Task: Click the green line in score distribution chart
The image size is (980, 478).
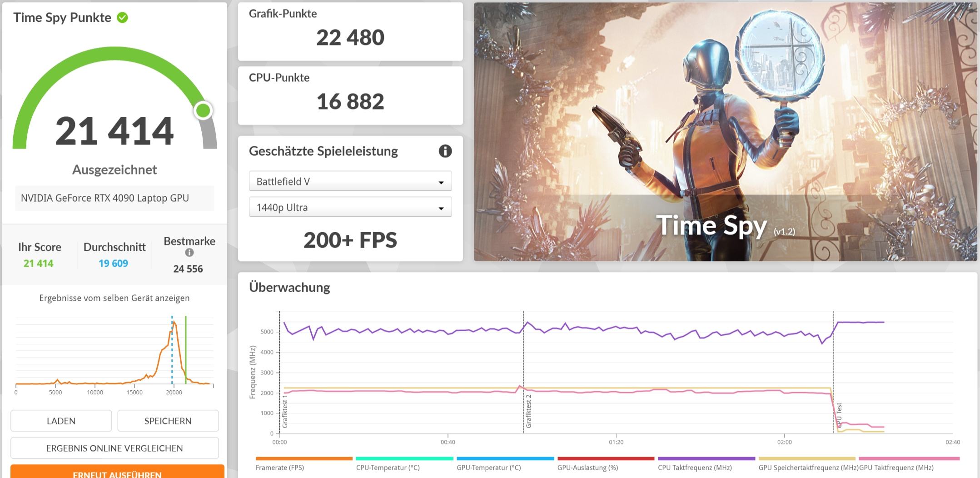Action: [x=186, y=350]
